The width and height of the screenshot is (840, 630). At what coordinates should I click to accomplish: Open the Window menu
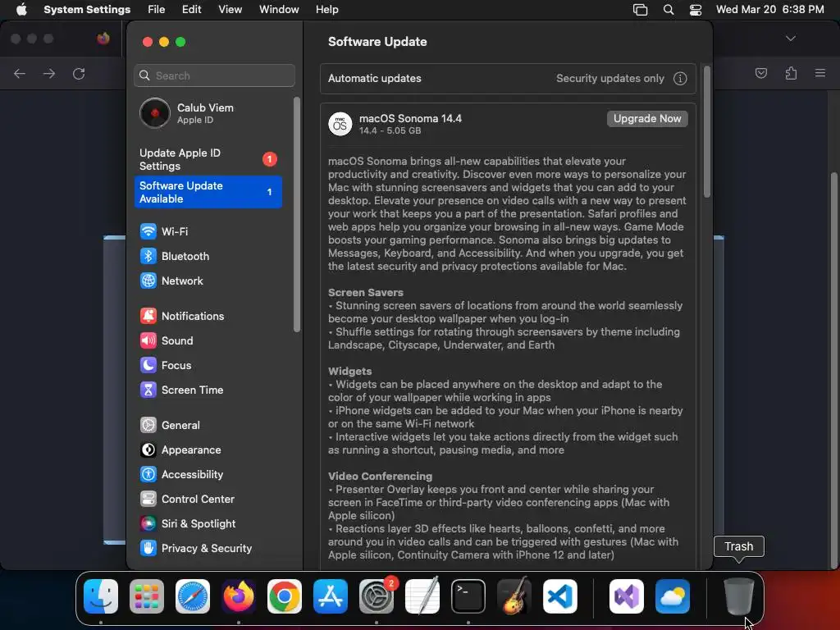pos(279,10)
